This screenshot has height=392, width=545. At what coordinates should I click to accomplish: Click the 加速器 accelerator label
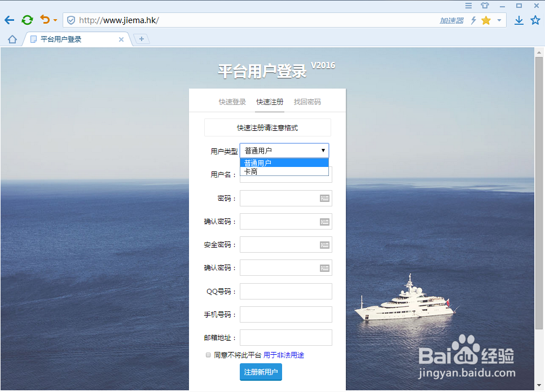pyautogui.click(x=451, y=20)
